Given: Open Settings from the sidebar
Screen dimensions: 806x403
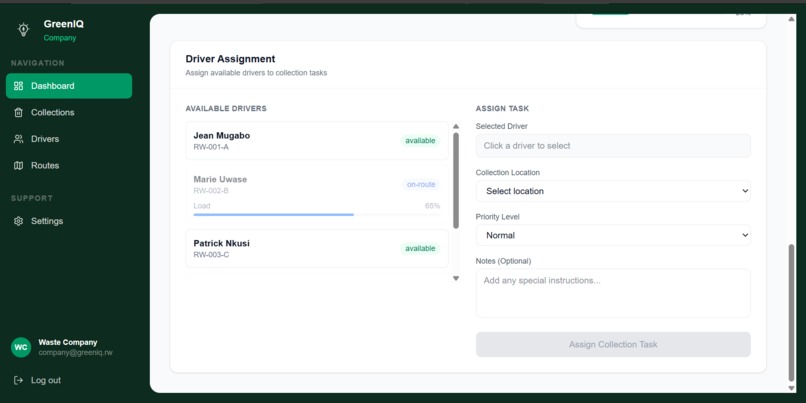Looking at the screenshot, I should coord(69,221).
